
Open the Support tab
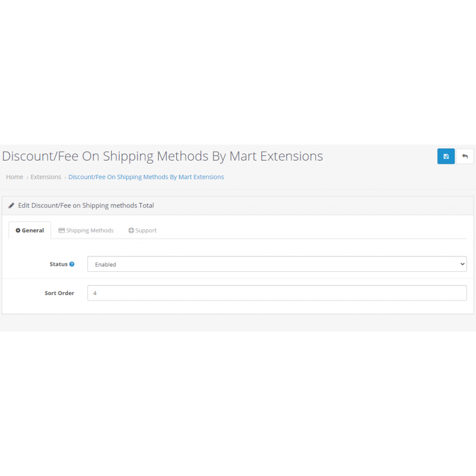pyautogui.click(x=142, y=230)
